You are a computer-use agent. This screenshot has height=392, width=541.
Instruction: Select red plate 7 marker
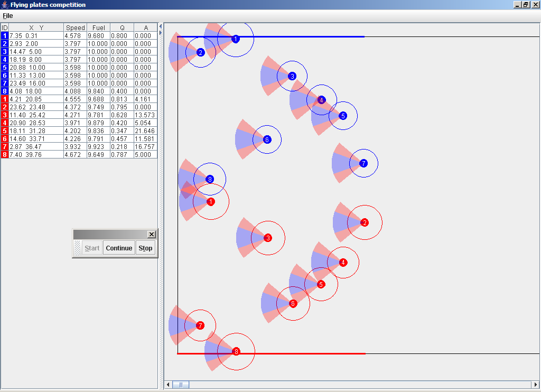click(200, 325)
